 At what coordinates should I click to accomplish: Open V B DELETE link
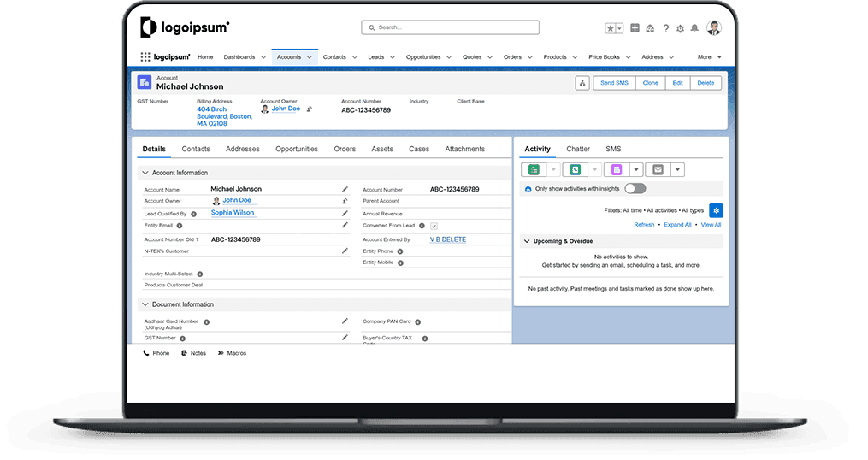point(448,239)
